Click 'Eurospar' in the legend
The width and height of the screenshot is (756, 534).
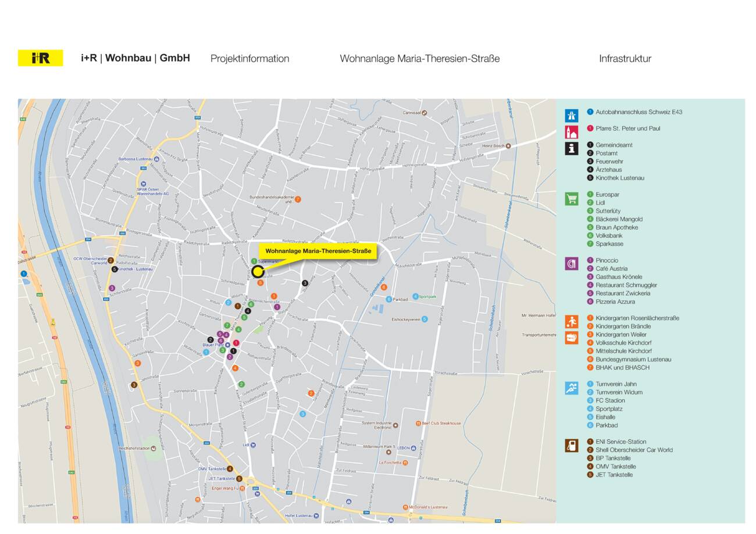click(x=607, y=195)
